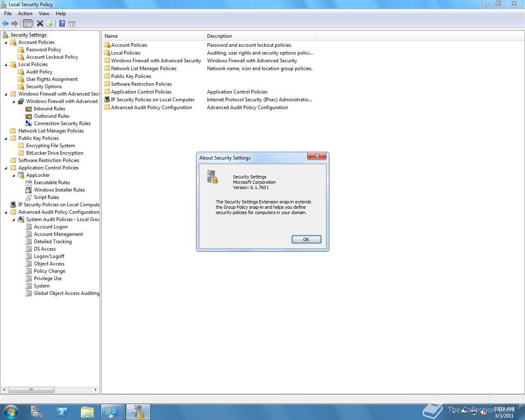
Task: Click the AppLocker node icon in tree
Action: [21, 175]
